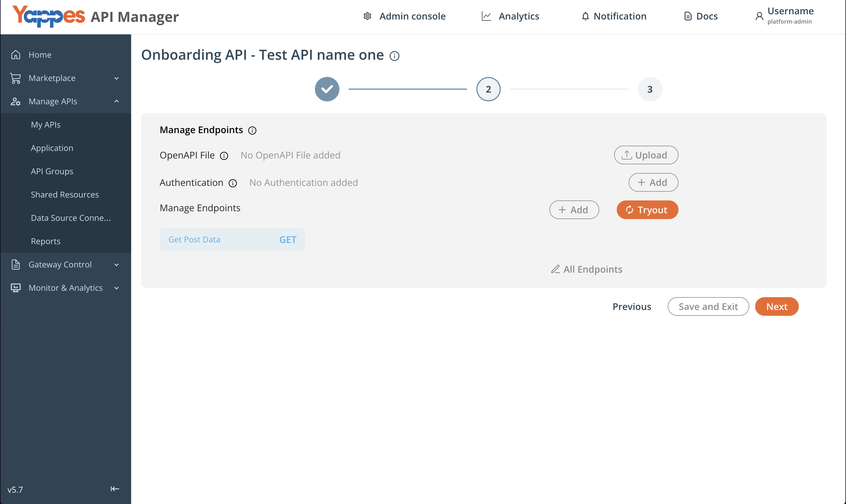Click the Analytics chart icon
Viewport: 846px width, 504px height.
(x=486, y=16)
